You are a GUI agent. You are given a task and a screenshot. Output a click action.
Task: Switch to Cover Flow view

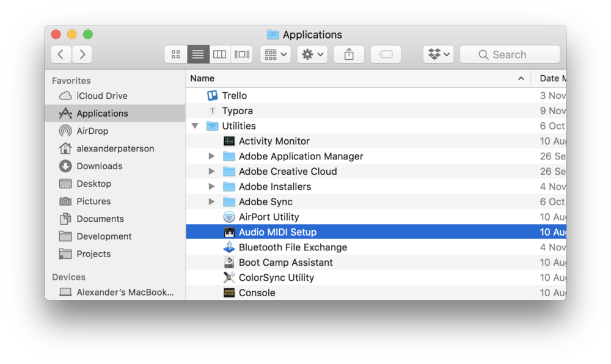point(242,54)
